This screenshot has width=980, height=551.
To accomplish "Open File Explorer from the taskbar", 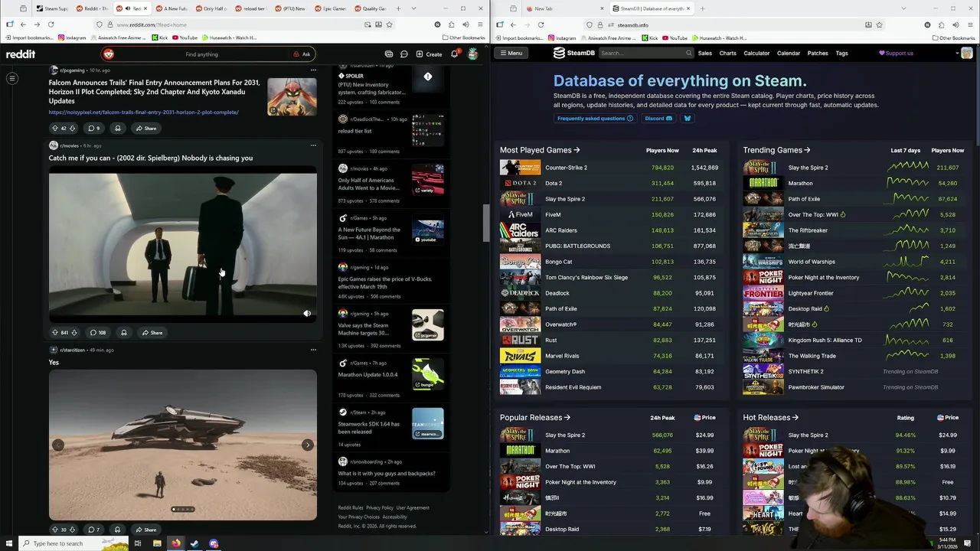I will pos(157,543).
